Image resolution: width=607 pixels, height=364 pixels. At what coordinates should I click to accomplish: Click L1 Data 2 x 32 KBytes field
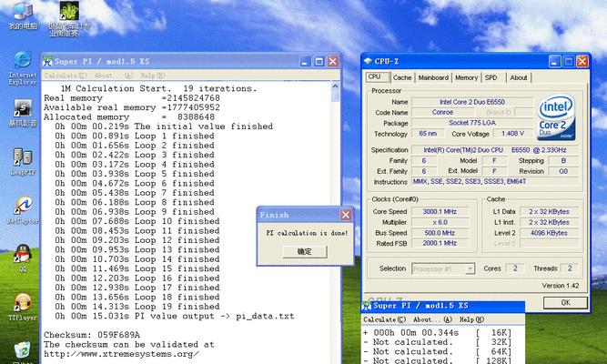point(549,211)
